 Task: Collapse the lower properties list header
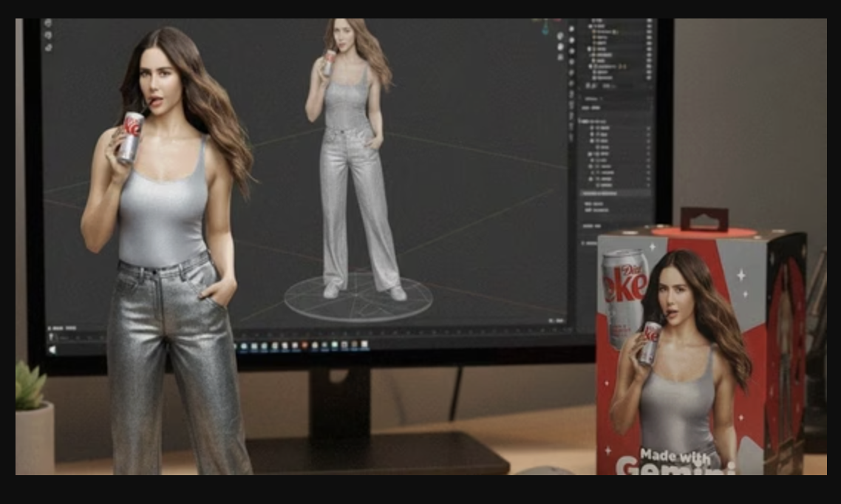[x=585, y=121]
